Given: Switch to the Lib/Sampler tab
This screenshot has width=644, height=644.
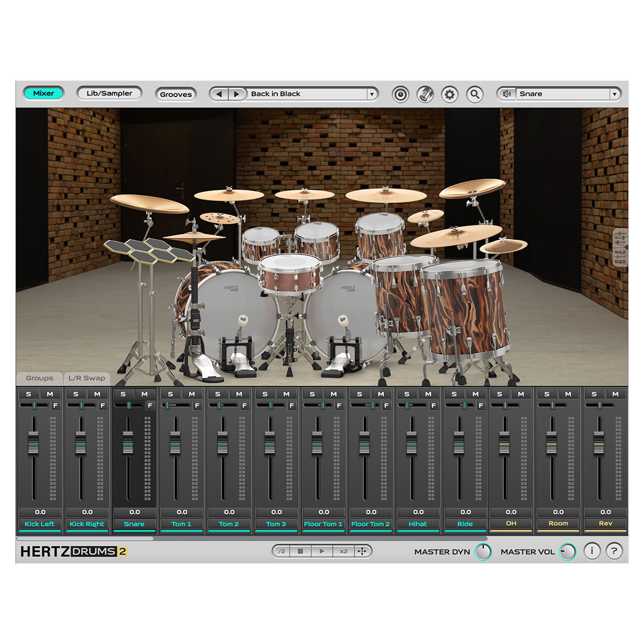Looking at the screenshot, I should click(109, 93).
